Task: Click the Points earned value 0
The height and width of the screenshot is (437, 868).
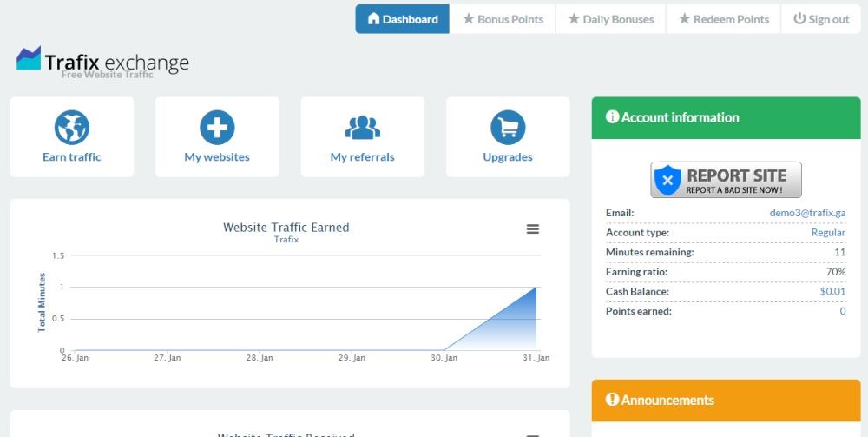Action: (842, 312)
